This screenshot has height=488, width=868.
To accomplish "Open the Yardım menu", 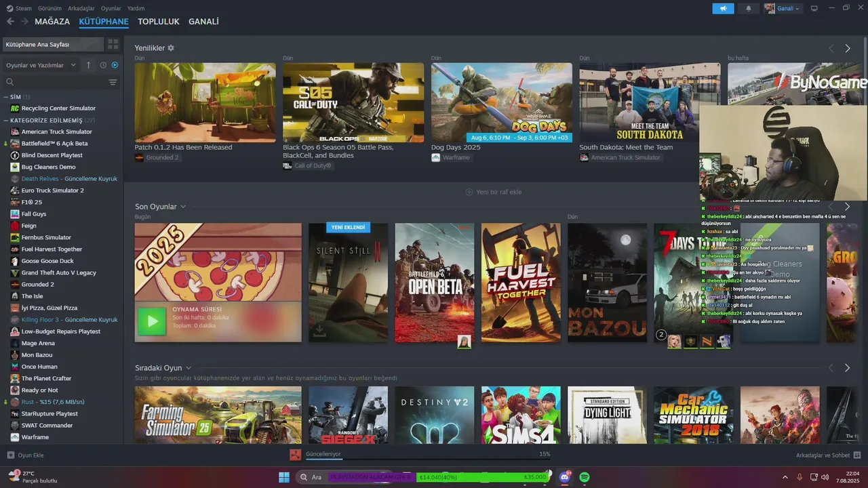I will click(x=136, y=8).
